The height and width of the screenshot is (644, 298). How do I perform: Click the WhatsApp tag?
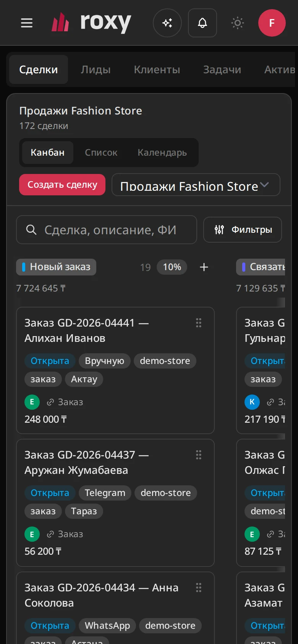click(x=107, y=626)
